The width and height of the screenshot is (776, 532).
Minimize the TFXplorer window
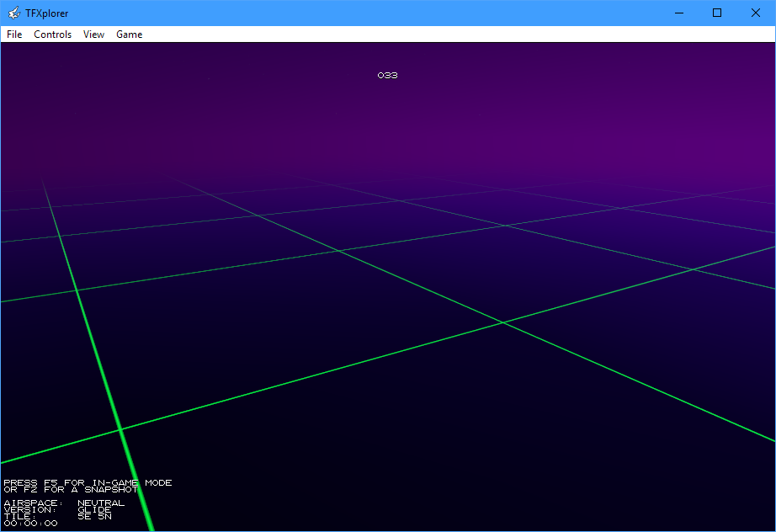coord(678,13)
